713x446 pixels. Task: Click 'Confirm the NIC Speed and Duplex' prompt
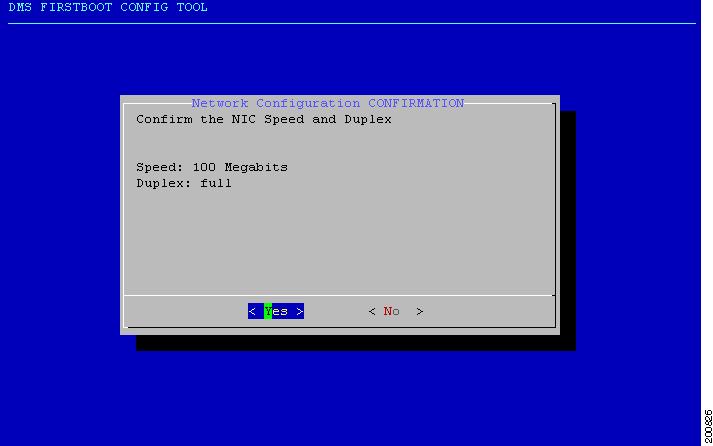click(x=264, y=120)
